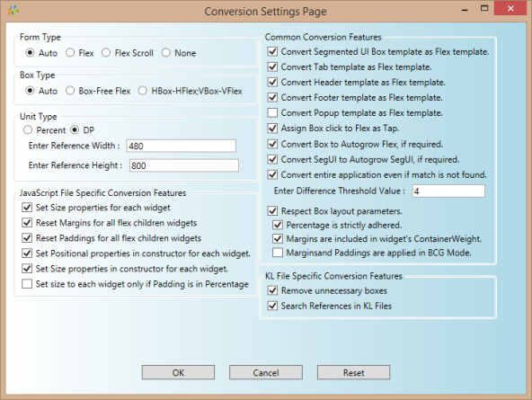Select Box-Free Flex box type
This screenshot has width=532, height=400.
click(x=70, y=91)
